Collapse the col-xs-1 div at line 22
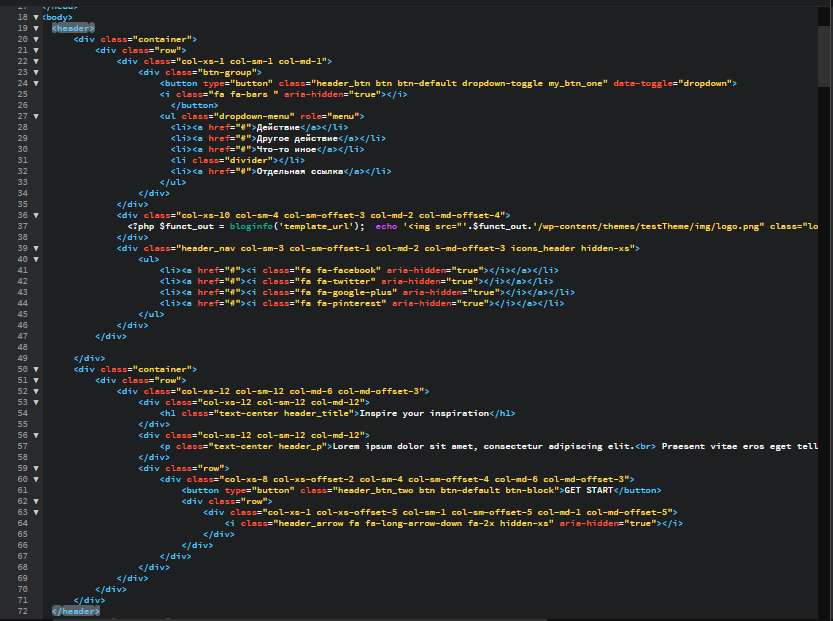This screenshot has height=621, width=833. (x=36, y=61)
